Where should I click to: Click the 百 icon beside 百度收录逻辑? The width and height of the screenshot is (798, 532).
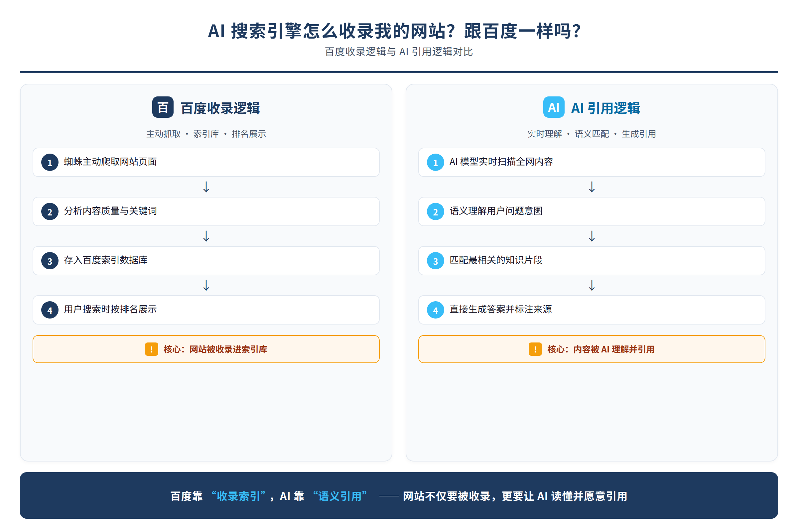pyautogui.click(x=163, y=107)
